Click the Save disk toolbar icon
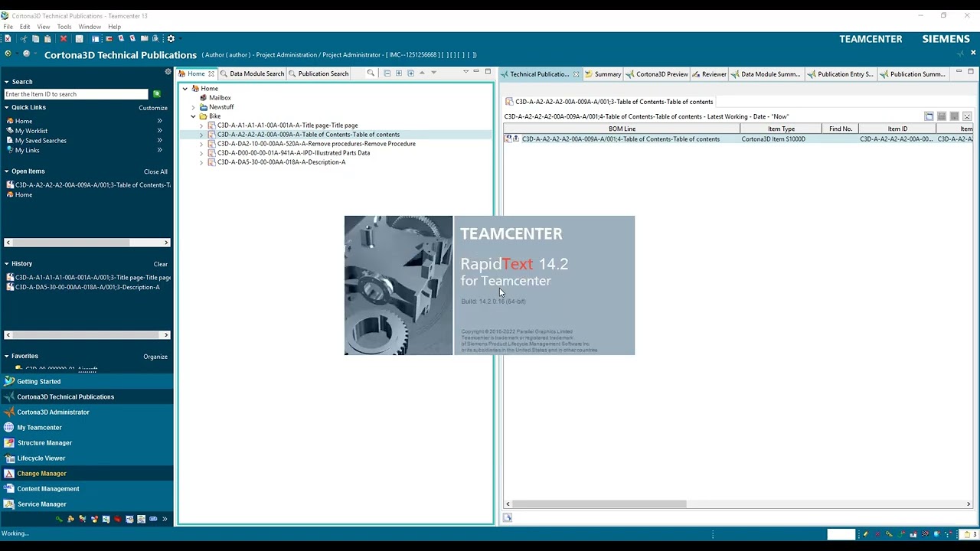This screenshot has height=551, width=980. 79,39
